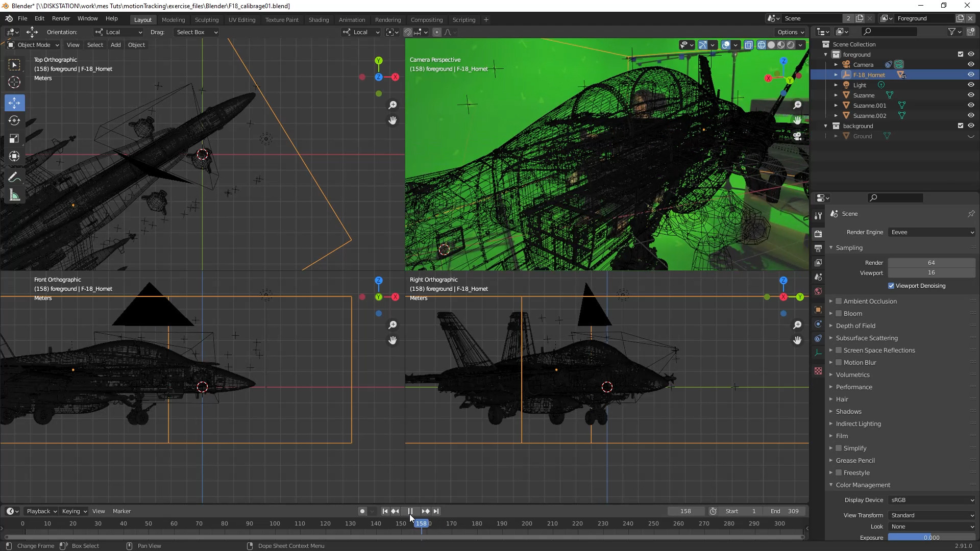
Task: Activate the Scale tool
Action: tap(14, 138)
